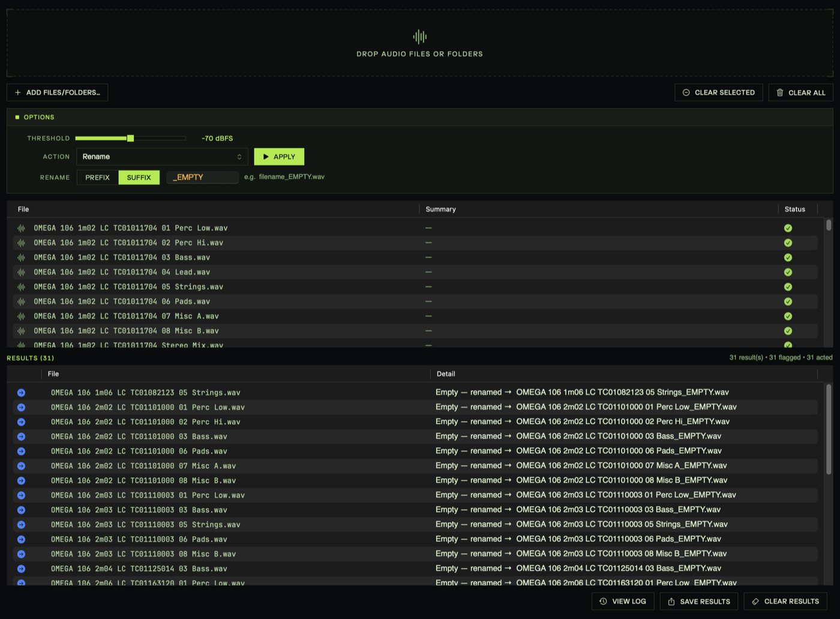The height and width of the screenshot is (619, 840).
Task: Sort by the File column in upper list
Action: click(x=23, y=209)
